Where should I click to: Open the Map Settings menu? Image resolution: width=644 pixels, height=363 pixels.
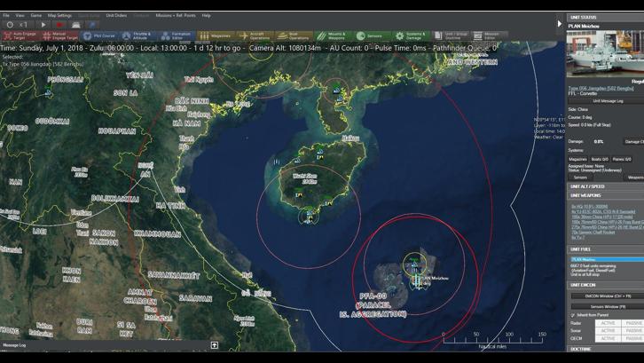59,16
